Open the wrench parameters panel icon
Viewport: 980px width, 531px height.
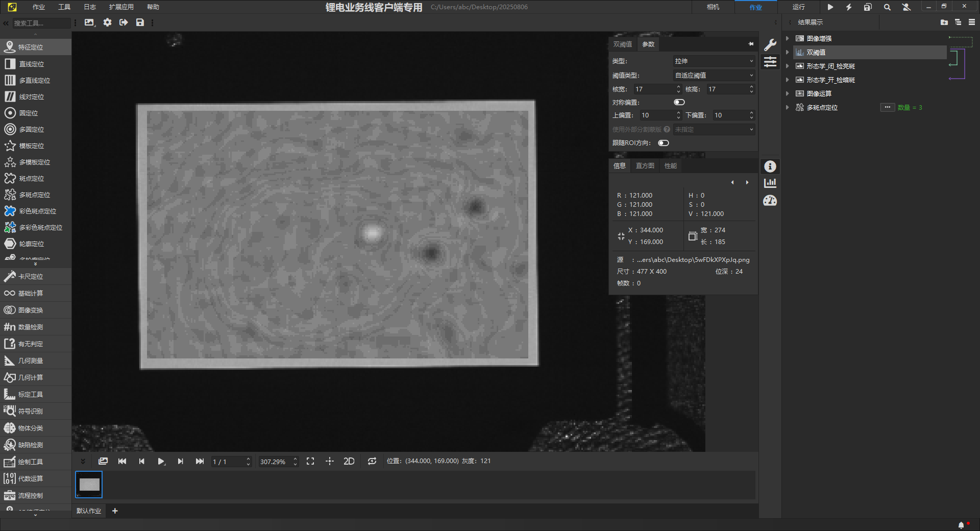770,44
